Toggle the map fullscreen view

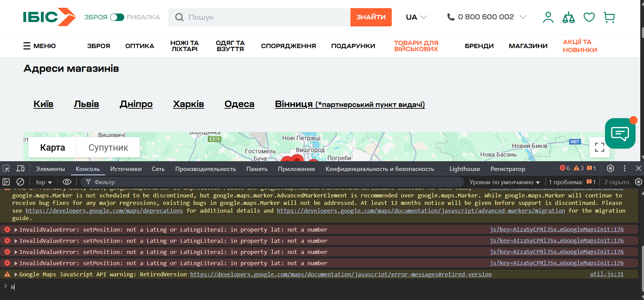tap(599, 147)
